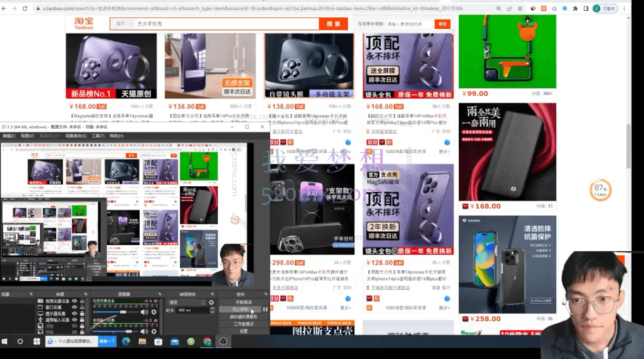
Task: Toggle visibility of 音频输入采集 source
Action: click(x=75, y=319)
